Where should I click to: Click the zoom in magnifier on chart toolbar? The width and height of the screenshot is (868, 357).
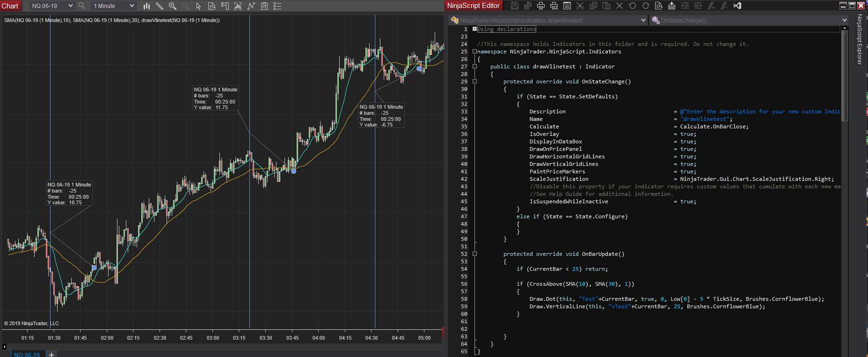click(173, 6)
